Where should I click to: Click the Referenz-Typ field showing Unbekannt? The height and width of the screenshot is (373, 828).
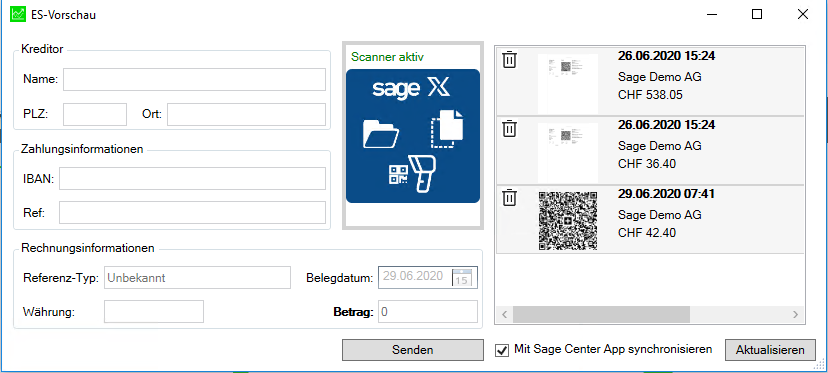coord(197,277)
